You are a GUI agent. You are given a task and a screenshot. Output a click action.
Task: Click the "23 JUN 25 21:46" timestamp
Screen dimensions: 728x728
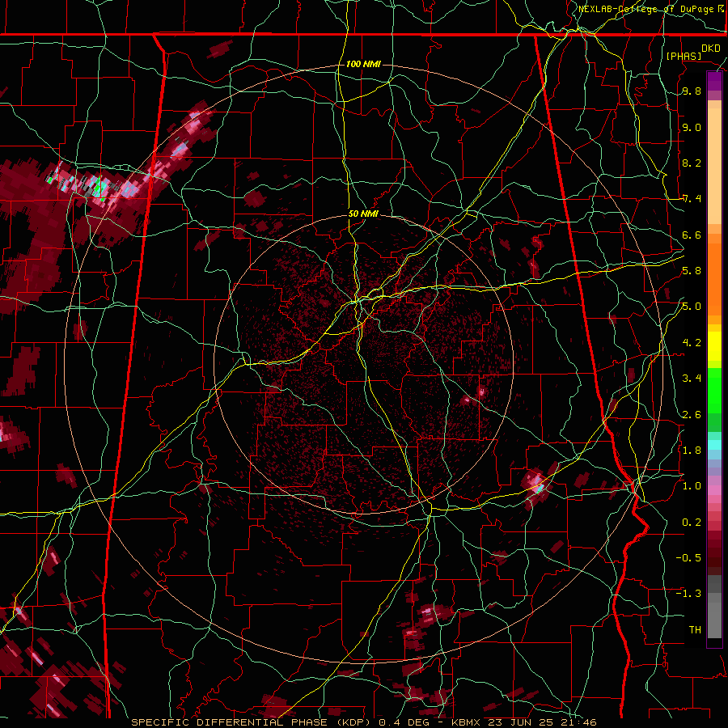(x=542, y=722)
